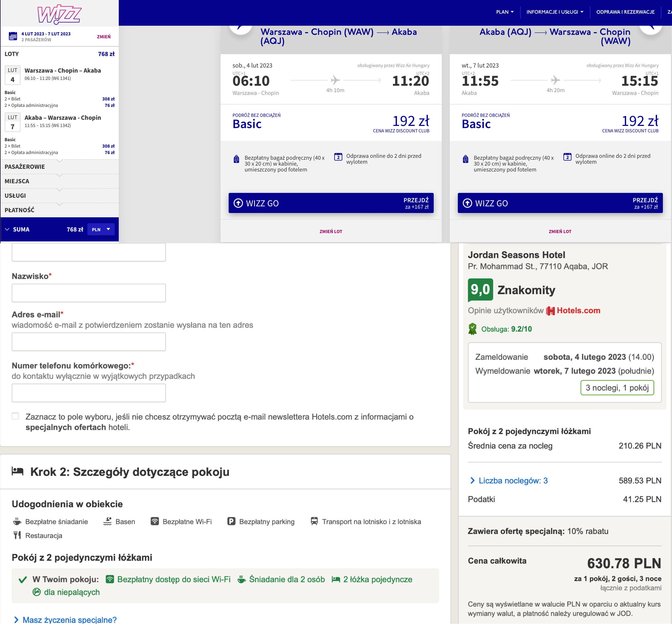The height and width of the screenshot is (624, 672).
Task: Click the Jordan Seasons Hotel title
Action: (516, 255)
